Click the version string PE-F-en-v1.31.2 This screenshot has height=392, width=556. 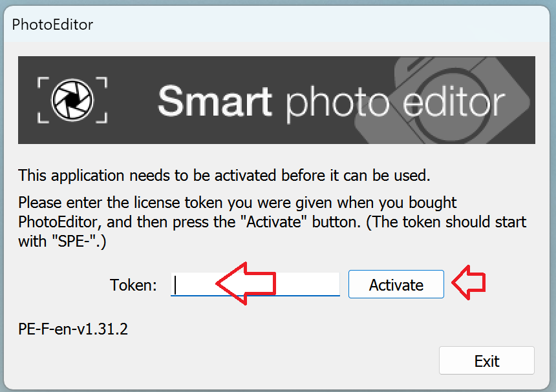73,329
